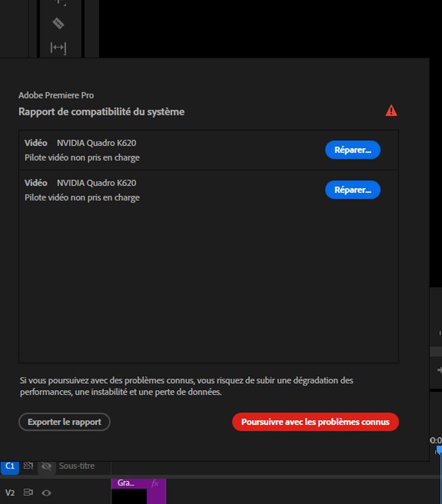This screenshot has width=442, height=504.
Task: Toggle V2 track output eye
Action: tap(47, 493)
